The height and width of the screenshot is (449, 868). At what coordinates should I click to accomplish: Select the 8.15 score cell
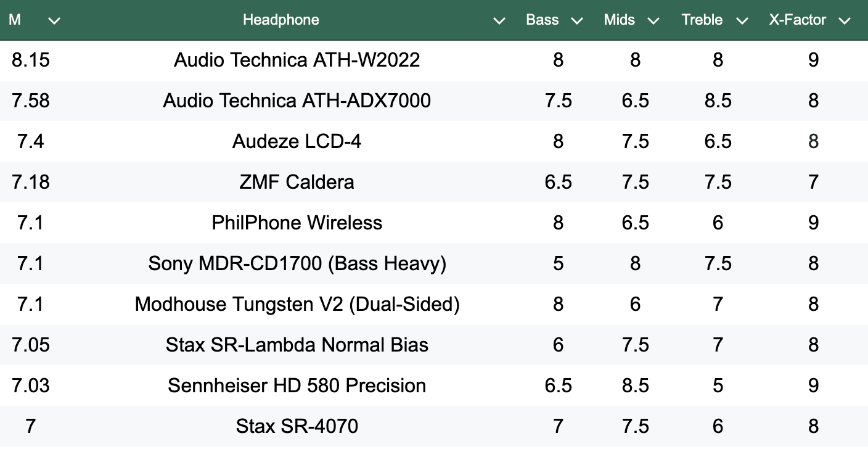30,60
